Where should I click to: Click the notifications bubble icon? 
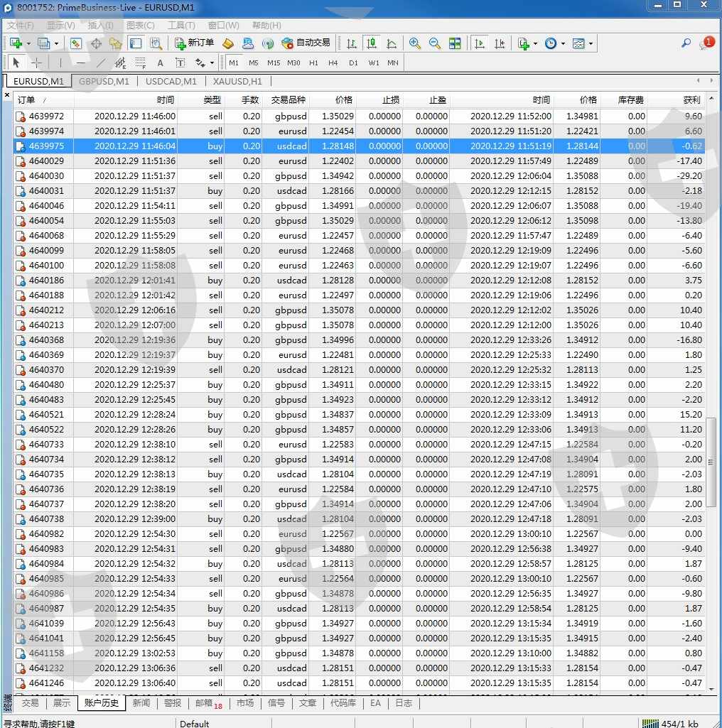(706, 43)
